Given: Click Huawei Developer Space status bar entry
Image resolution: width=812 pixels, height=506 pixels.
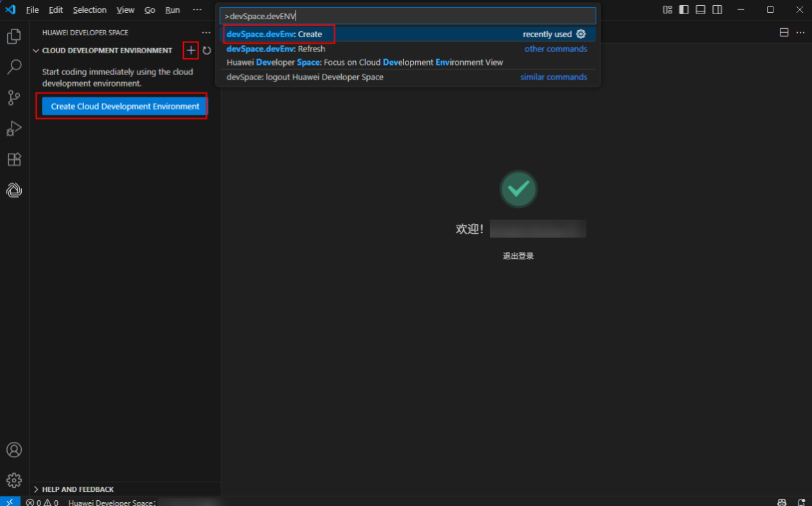Looking at the screenshot, I should click(x=112, y=503).
